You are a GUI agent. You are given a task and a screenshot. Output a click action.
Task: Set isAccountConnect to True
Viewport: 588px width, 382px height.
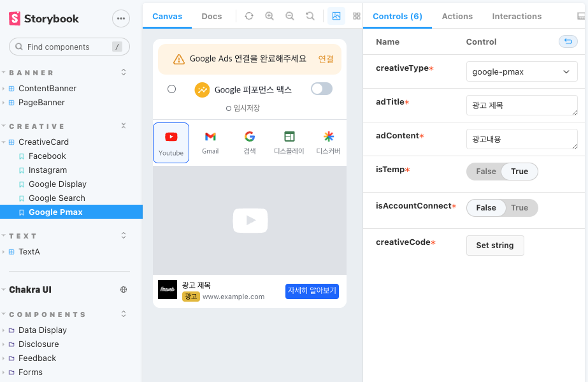[519, 208]
